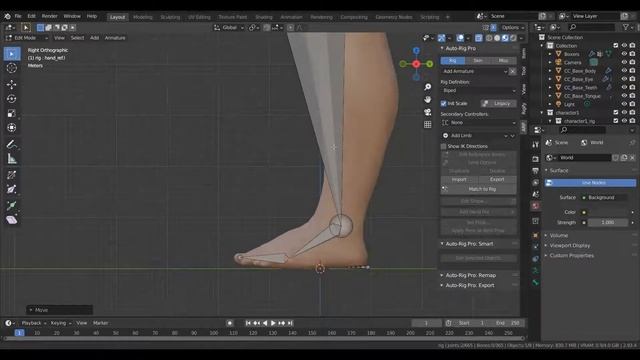Screen dimensions: 640x360
Task: Select the Transform tool in the toolbar
Action: tap(11, 128)
